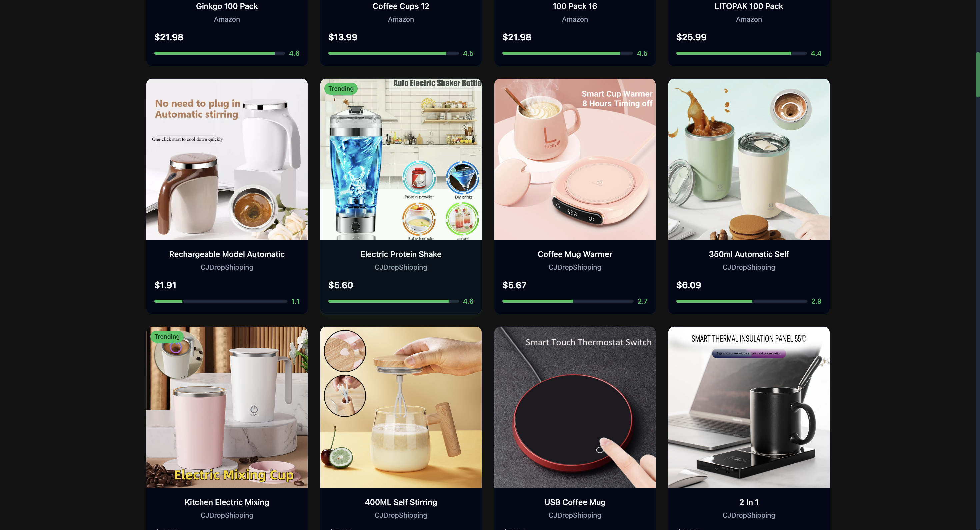Open the 350ml Automatic Self product image

point(748,159)
